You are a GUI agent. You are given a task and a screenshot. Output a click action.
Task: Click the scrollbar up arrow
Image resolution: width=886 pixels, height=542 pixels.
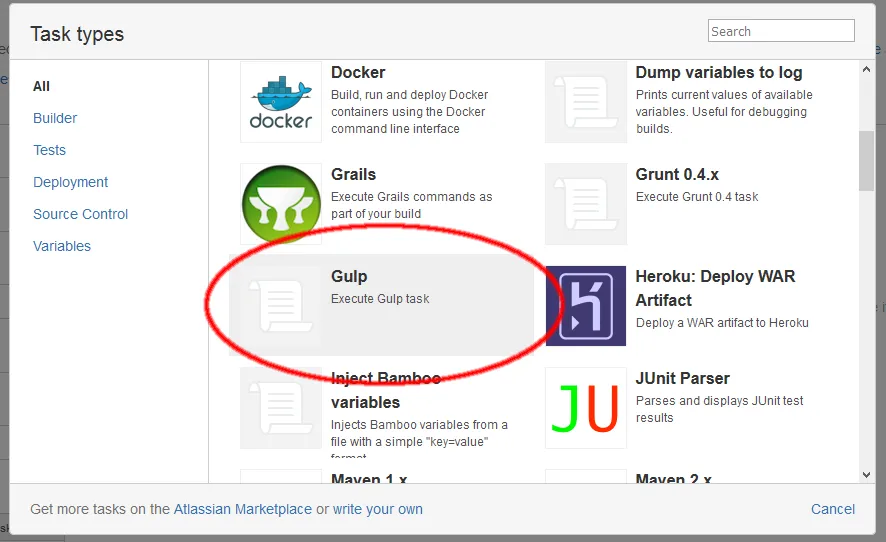click(866, 70)
